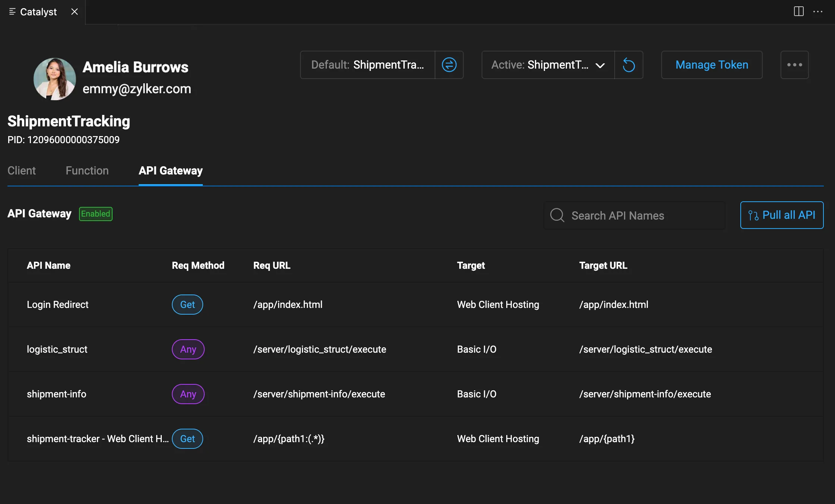Click the Any badge for logistic_struct
The image size is (835, 504).
click(188, 349)
